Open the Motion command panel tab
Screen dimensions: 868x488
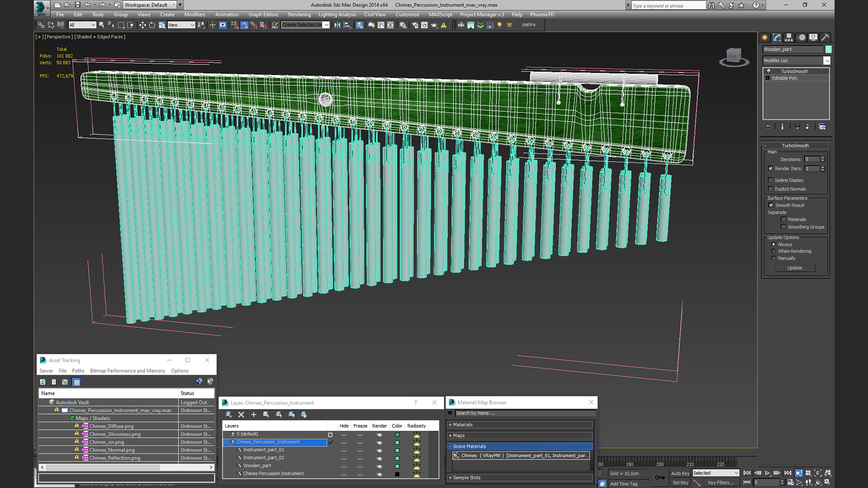coord(802,38)
